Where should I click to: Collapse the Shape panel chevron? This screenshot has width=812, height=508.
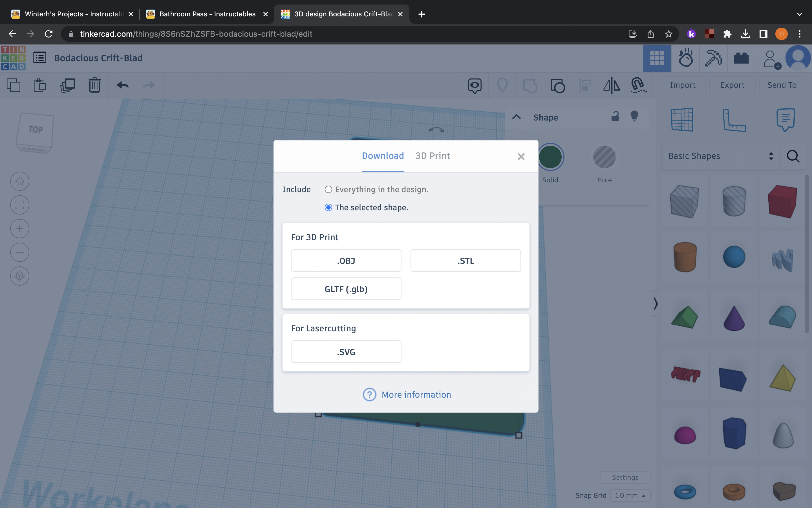517,117
